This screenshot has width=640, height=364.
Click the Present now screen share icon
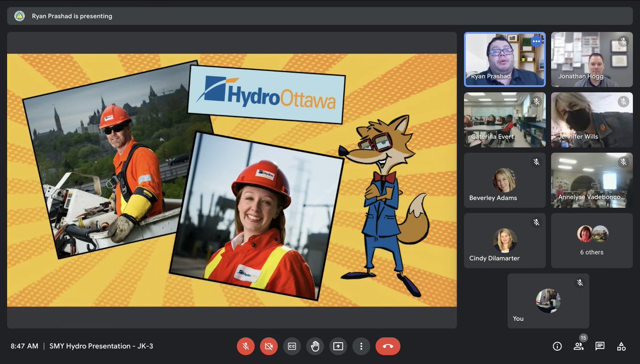[x=338, y=346]
